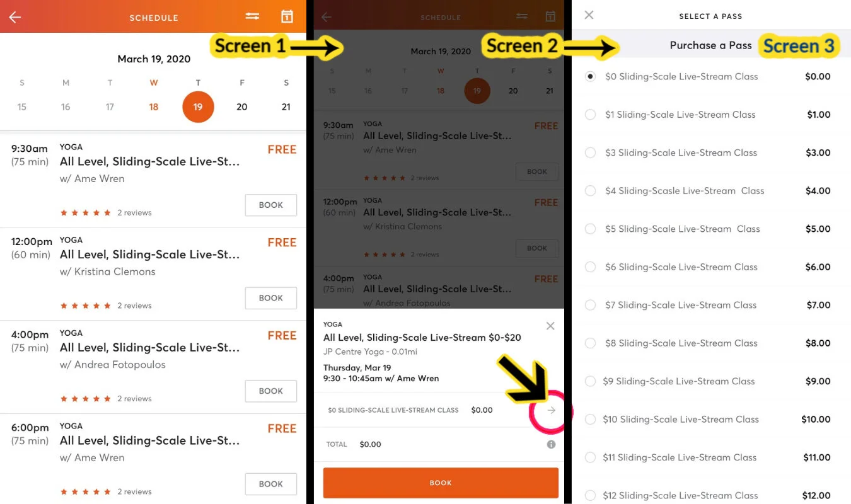Image resolution: width=851 pixels, height=504 pixels.
Task: Book the 12:00pm class on Screen 1
Action: 270,298
